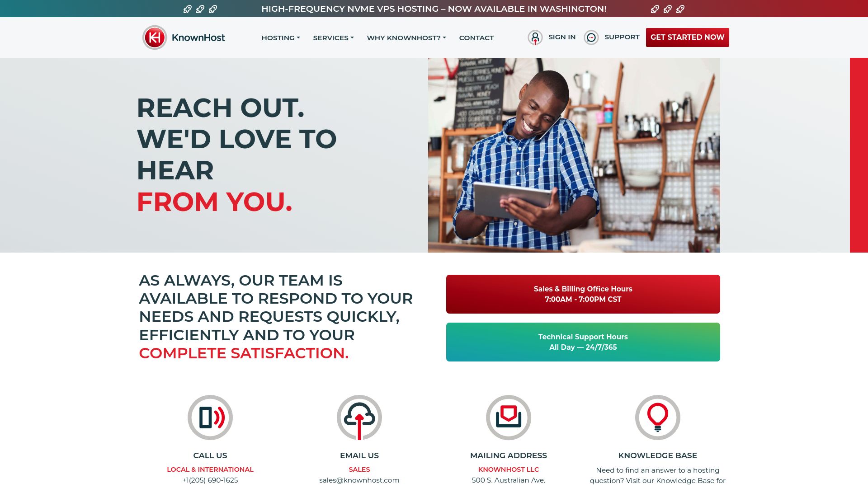The width and height of the screenshot is (868, 488).
Task: Click the Technical Support Hours banner
Action: (583, 342)
